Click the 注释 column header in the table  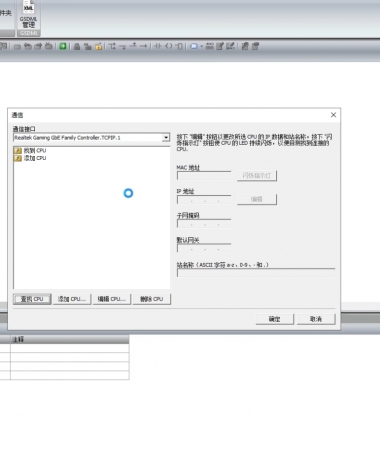coord(70,339)
